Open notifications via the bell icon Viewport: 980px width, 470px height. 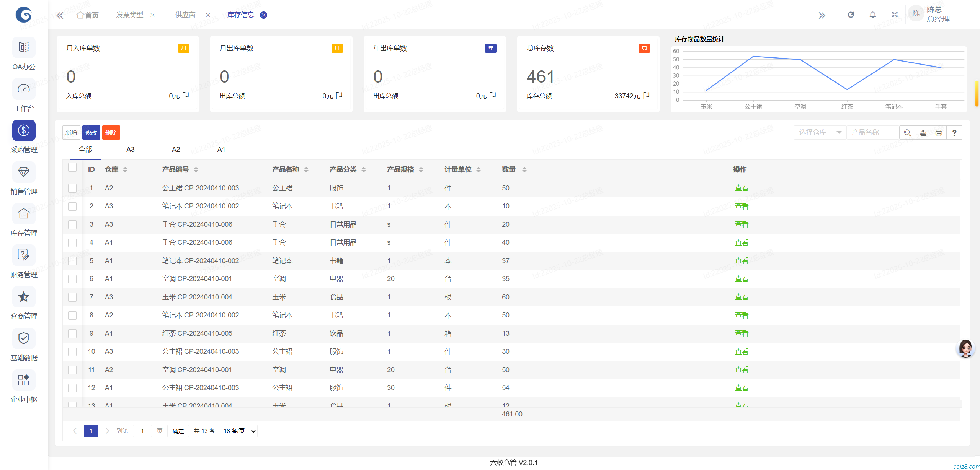873,15
